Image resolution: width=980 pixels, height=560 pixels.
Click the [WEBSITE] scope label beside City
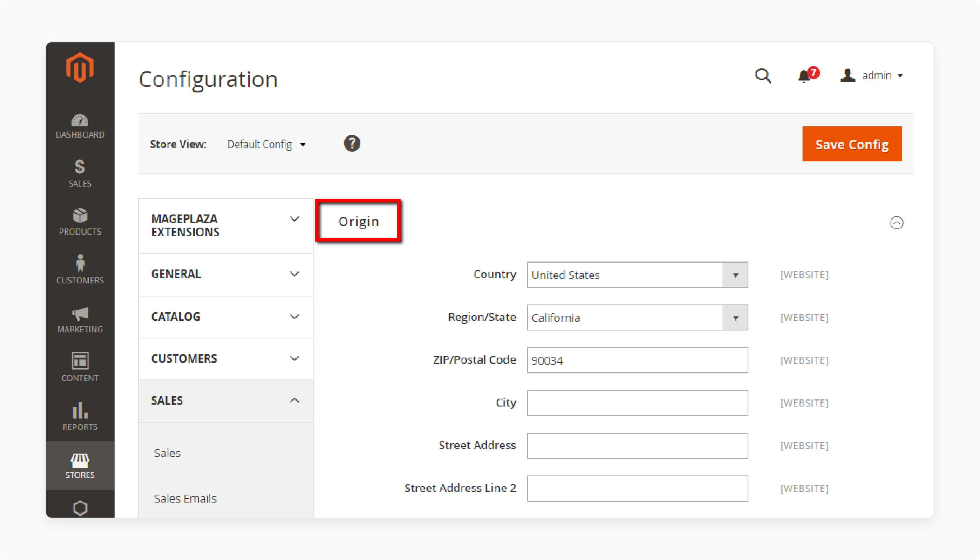pyautogui.click(x=804, y=403)
